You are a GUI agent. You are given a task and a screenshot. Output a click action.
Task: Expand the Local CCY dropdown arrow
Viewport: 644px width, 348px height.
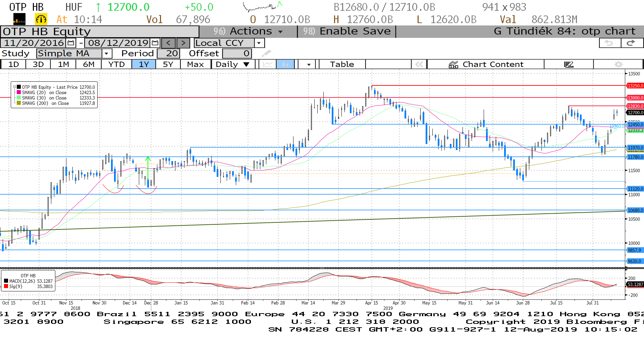pyautogui.click(x=259, y=43)
